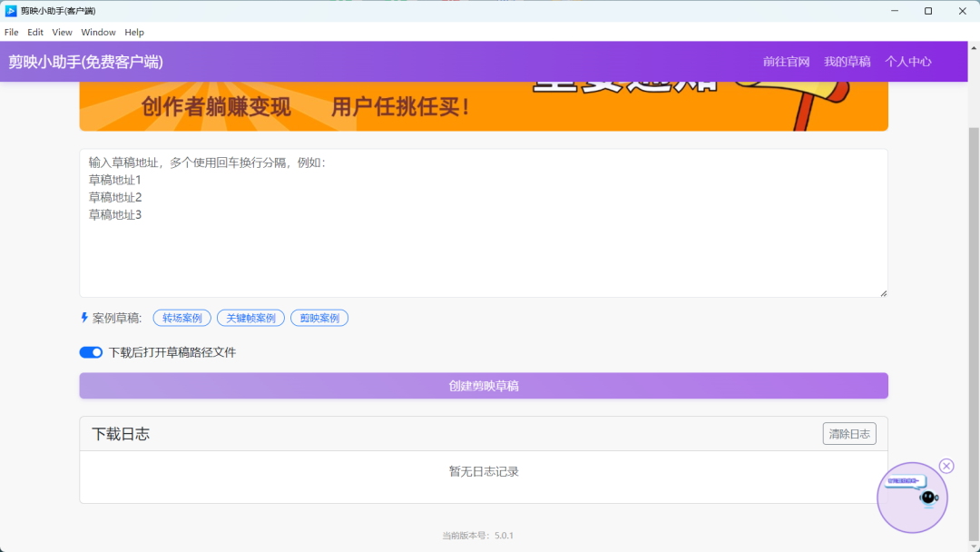Click the 清除日志 button
Viewport: 980px width, 552px height.
pos(849,434)
